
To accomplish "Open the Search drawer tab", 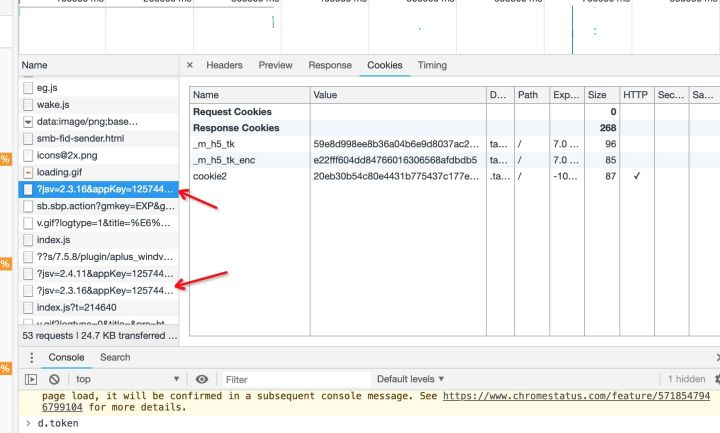I will [115, 357].
